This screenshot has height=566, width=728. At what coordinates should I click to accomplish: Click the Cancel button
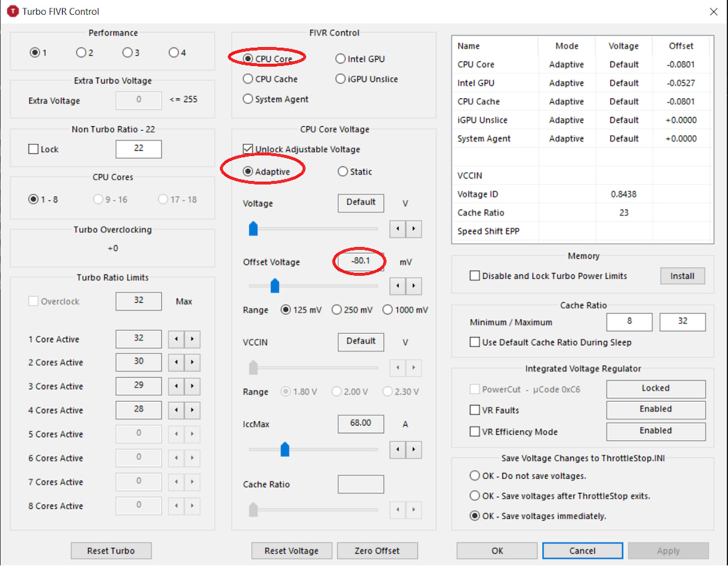(582, 550)
